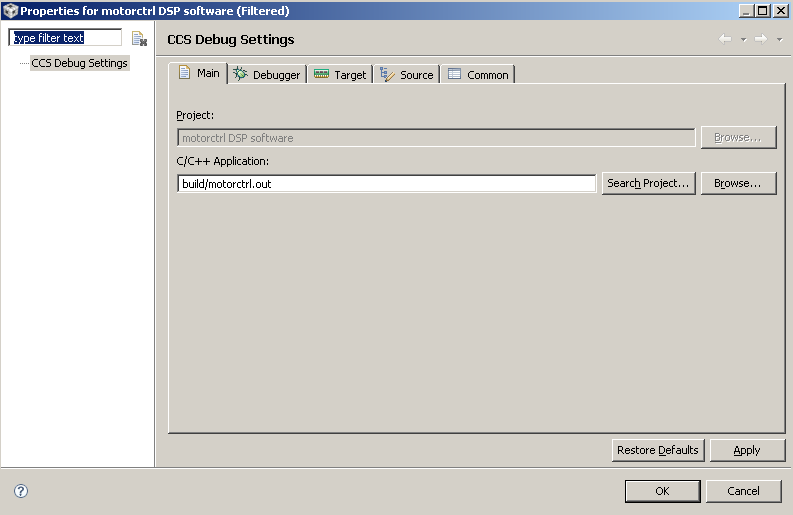
Task: Focus the type filter text field
Action: click(65, 38)
